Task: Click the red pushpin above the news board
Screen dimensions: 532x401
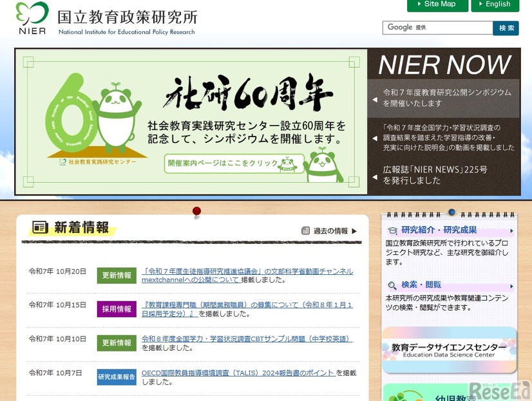Action: (196, 210)
